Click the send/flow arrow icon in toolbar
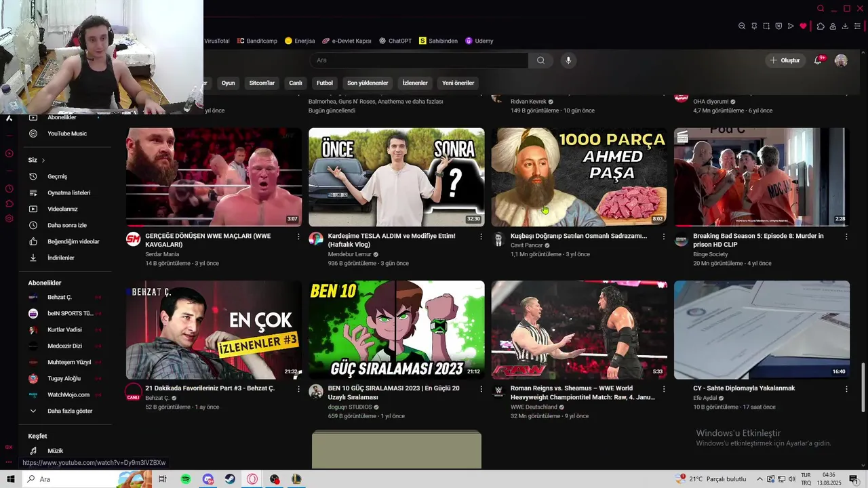The image size is (868, 488). tap(791, 26)
